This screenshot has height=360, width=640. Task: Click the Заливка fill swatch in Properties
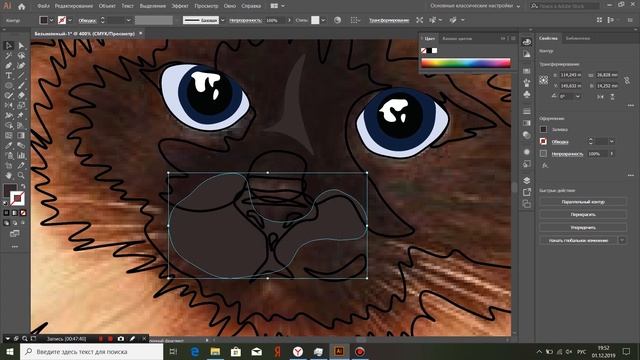[543, 129]
